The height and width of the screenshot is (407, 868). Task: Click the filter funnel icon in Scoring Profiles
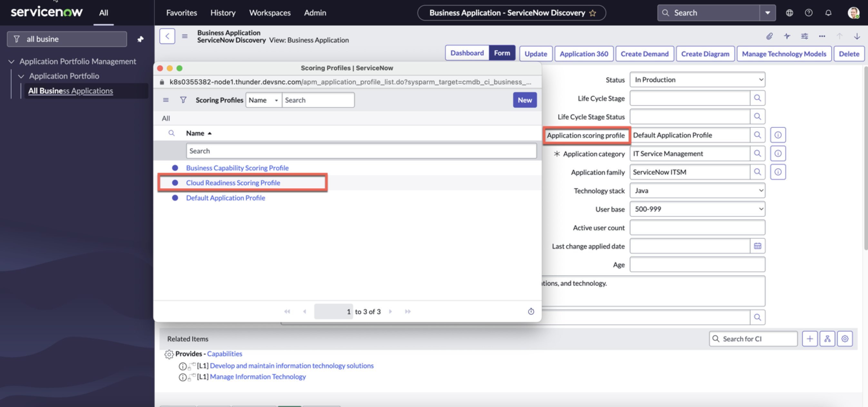pyautogui.click(x=183, y=100)
